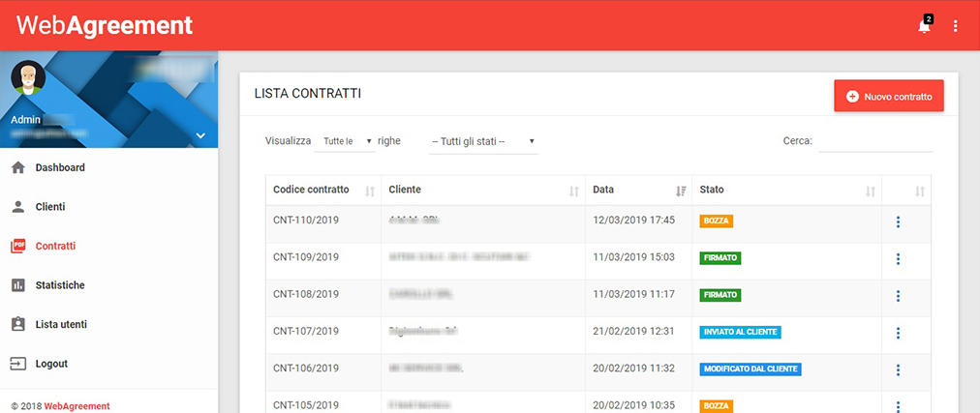The height and width of the screenshot is (413, 980).
Task: Open actions menu for CNT-107/2019
Action: point(898,333)
